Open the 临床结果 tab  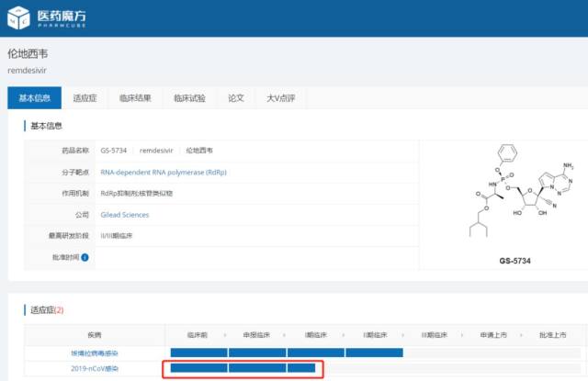click(x=135, y=98)
